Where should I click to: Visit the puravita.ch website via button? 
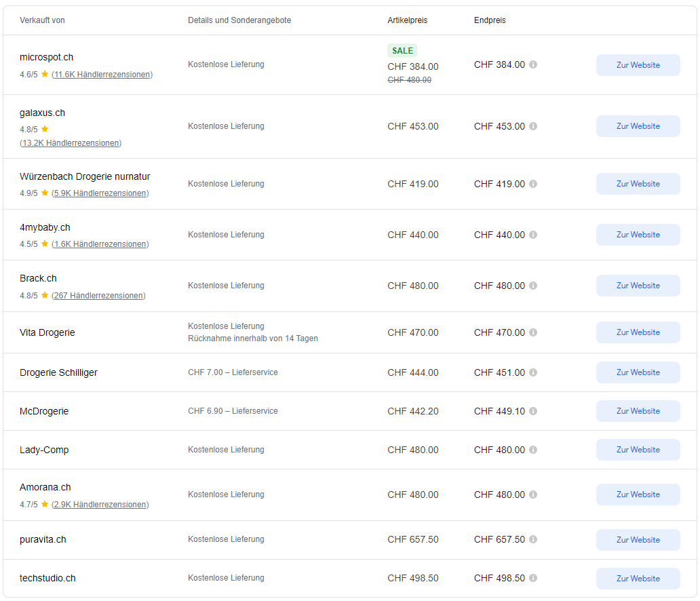638,540
